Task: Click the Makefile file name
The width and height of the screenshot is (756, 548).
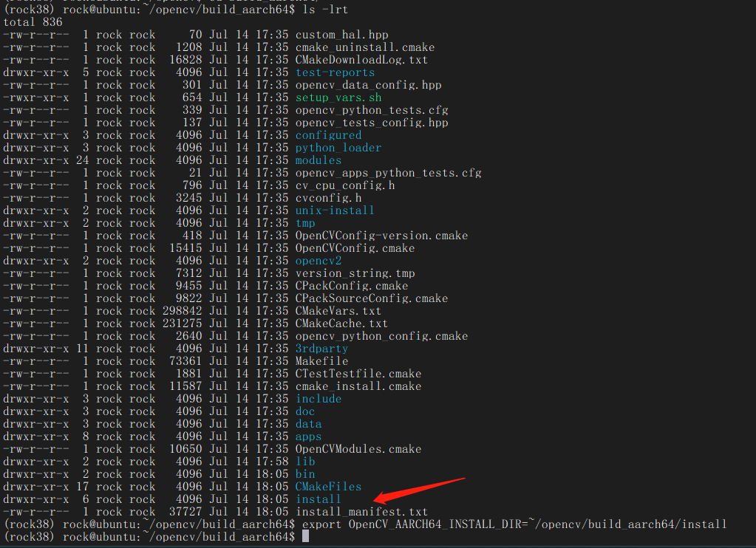Action: [x=321, y=360]
